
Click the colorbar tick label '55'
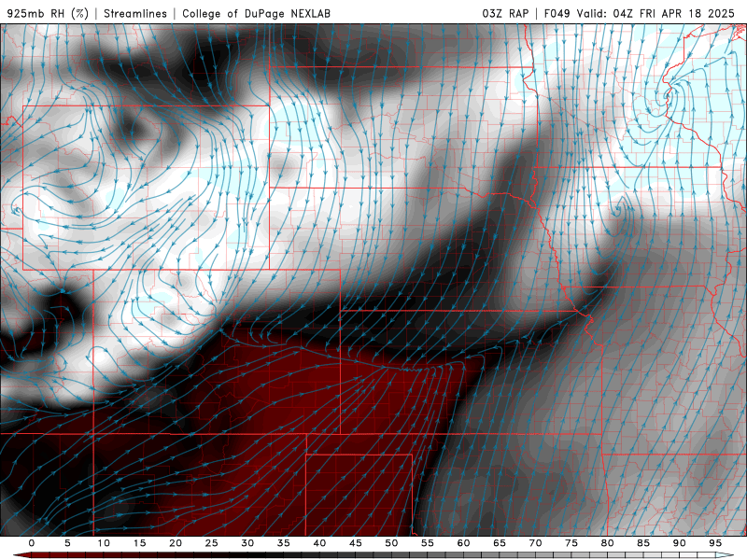tap(428, 543)
